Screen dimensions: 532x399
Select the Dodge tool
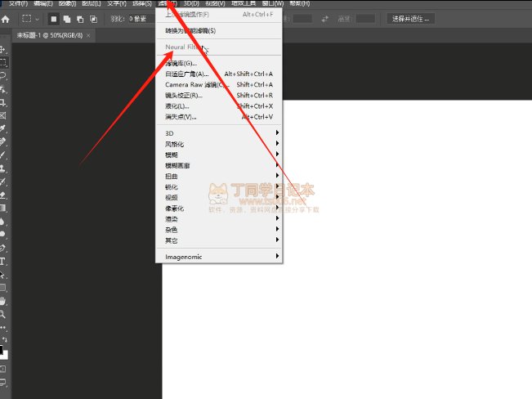(x=3, y=235)
